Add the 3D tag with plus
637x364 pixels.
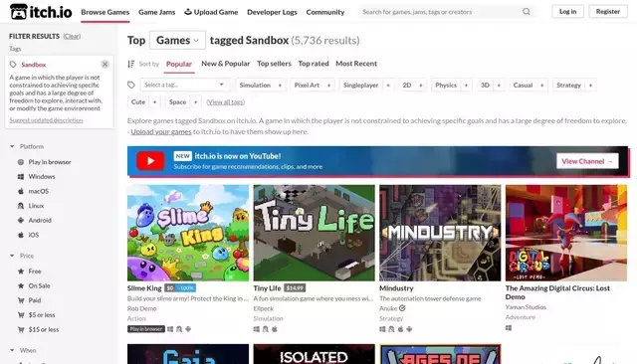point(500,86)
